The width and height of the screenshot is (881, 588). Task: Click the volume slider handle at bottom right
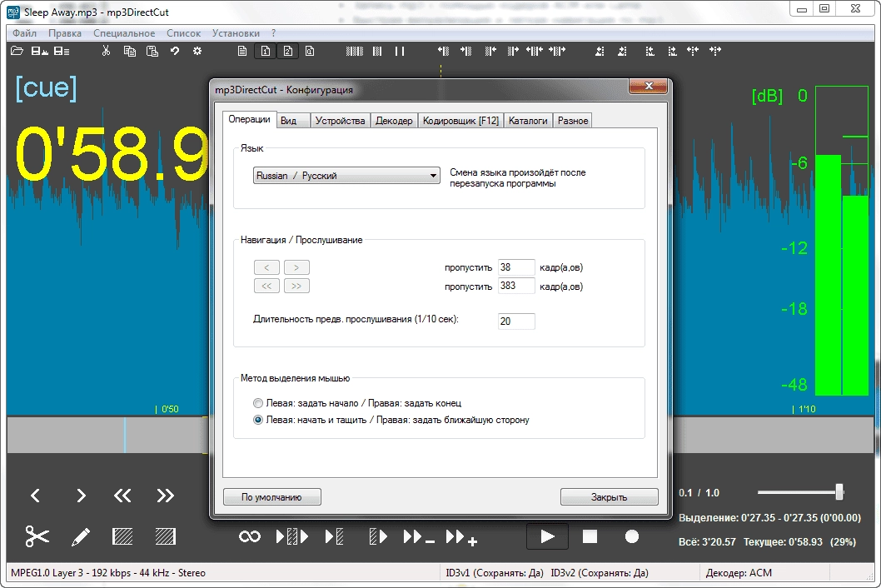coord(839,492)
